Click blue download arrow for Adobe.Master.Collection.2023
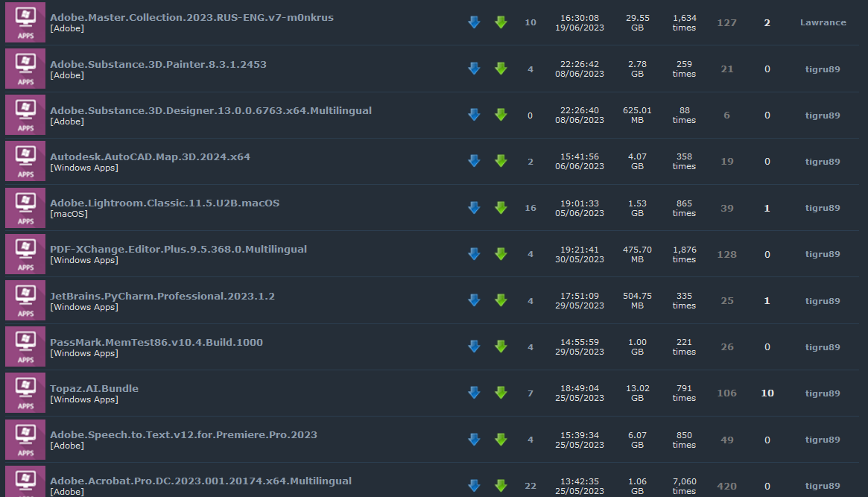The height and width of the screenshot is (497, 868). pyautogui.click(x=474, y=22)
